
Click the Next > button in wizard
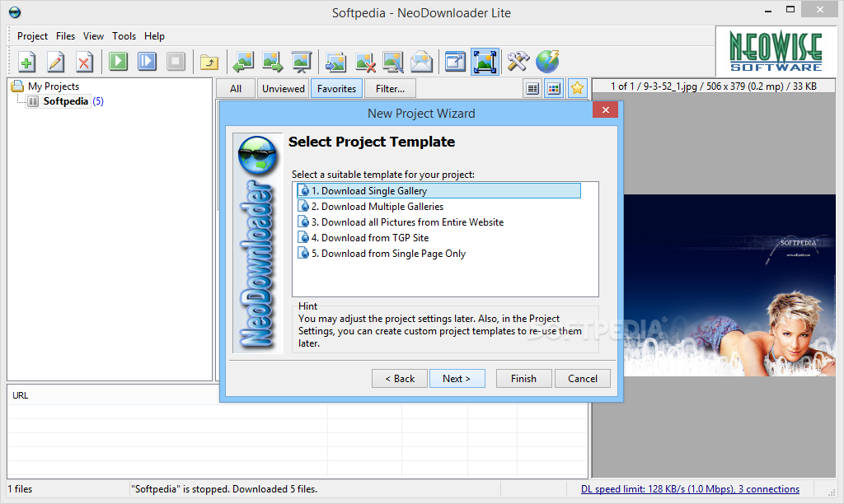click(x=457, y=379)
